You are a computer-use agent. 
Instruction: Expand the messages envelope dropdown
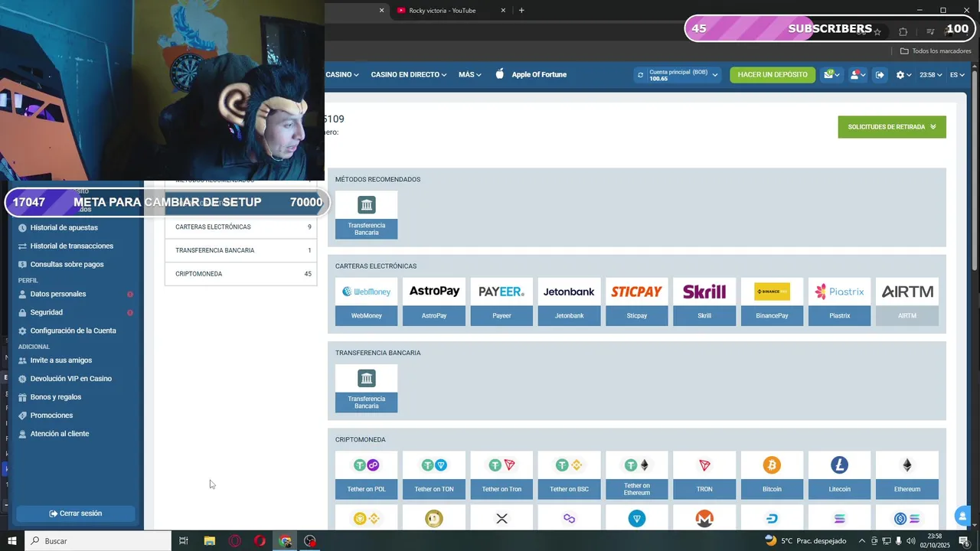click(832, 75)
